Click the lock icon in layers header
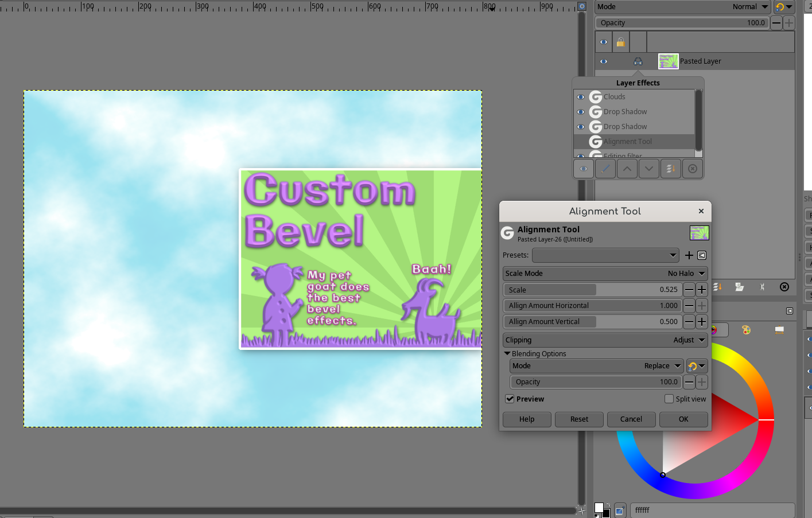 [x=621, y=42]
